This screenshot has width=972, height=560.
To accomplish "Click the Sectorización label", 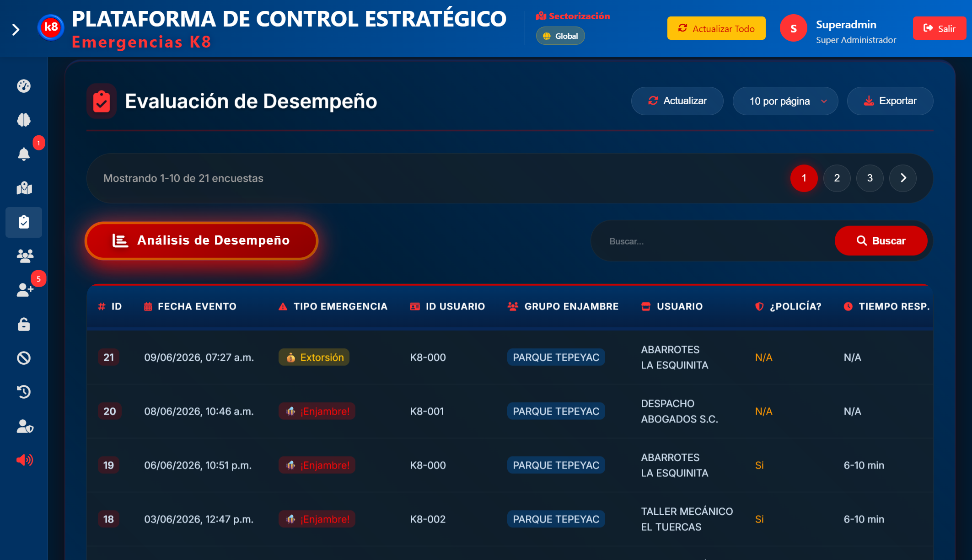I will click(573, 16).
